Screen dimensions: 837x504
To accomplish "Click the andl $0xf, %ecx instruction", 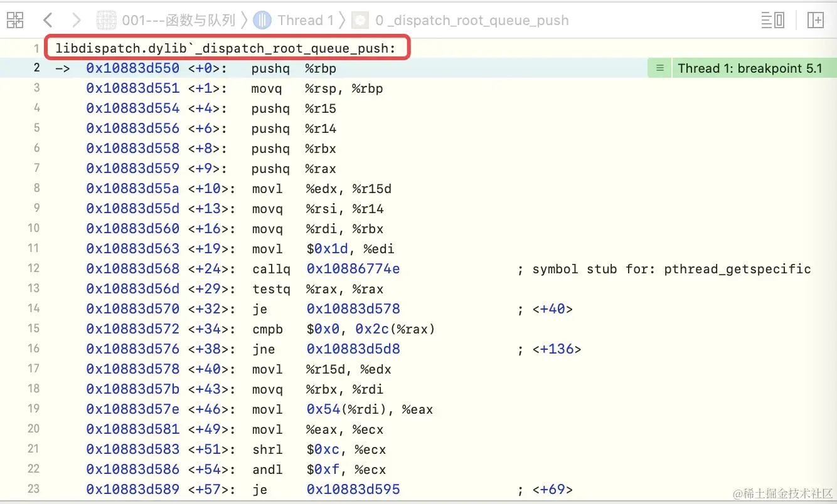I will click(319, 470).
